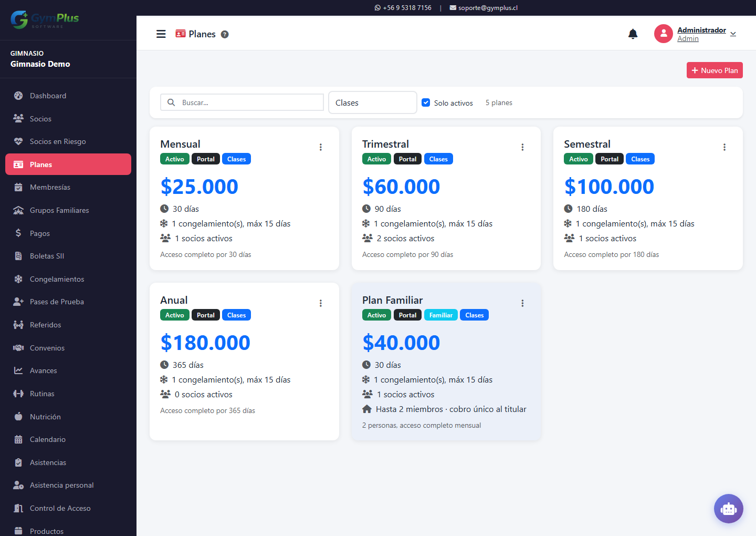This screenshot has width=756, height=536.
Task: Click the Congelamientos snowflake icon in sidebar
Action: click(x=18, y=279)
